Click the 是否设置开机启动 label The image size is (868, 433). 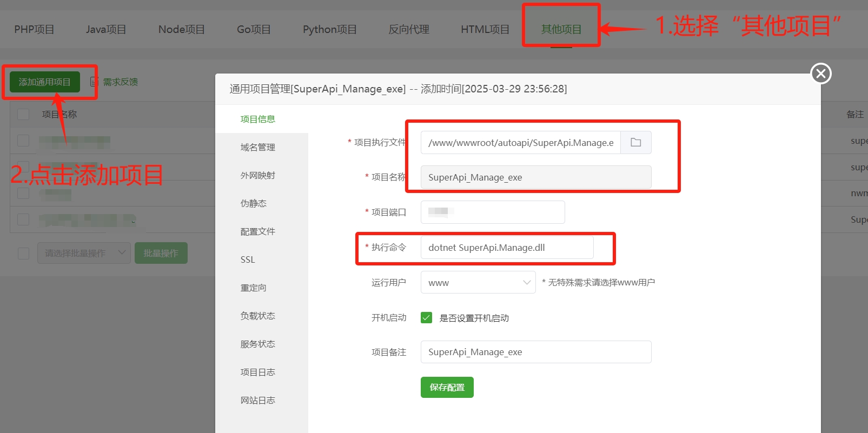click(474, 318)
